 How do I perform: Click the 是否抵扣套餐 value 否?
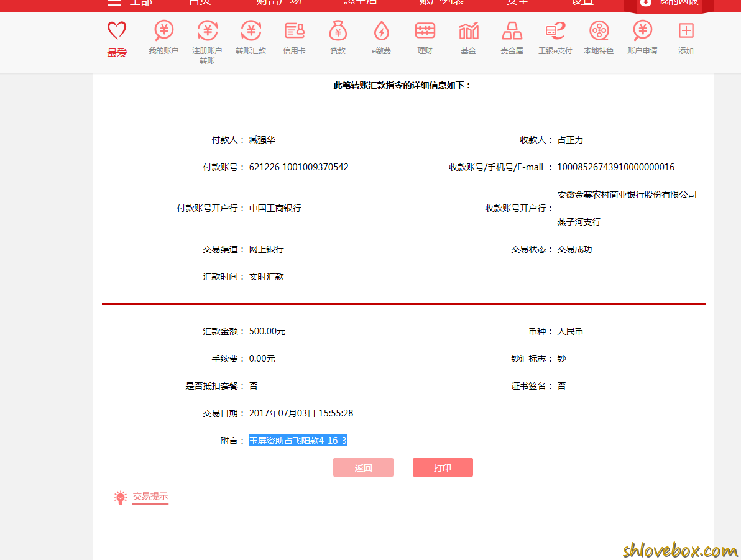(x=253, y=386)
